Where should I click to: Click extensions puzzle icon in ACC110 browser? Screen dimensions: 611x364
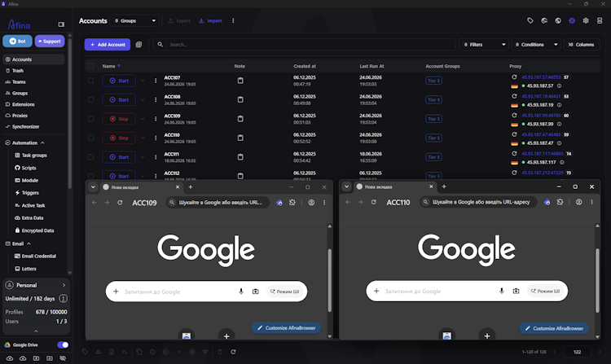[560, 202]
